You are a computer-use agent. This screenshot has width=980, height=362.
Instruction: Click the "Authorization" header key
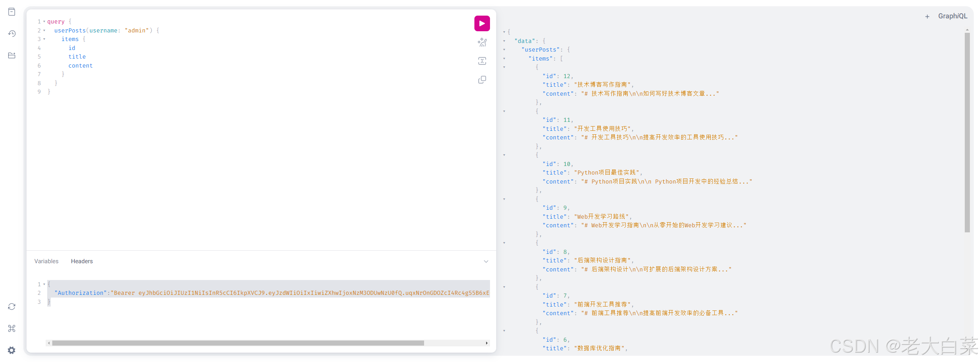point(81,293)
